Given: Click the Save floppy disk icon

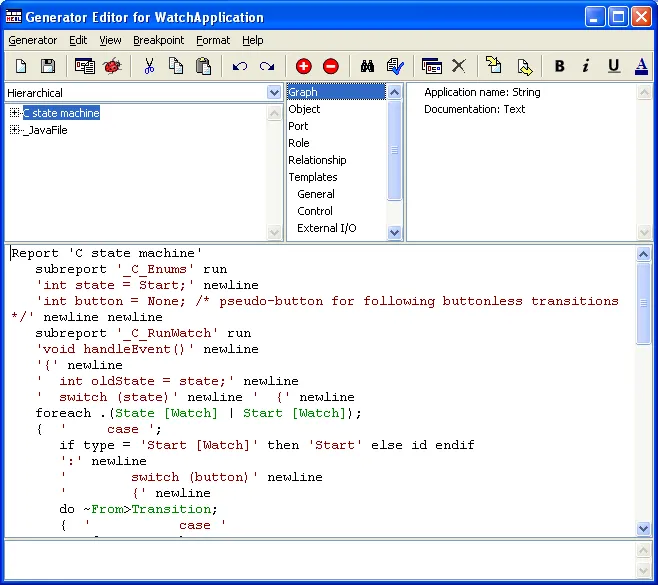Looking at the screenshot, I should point(47,66).
